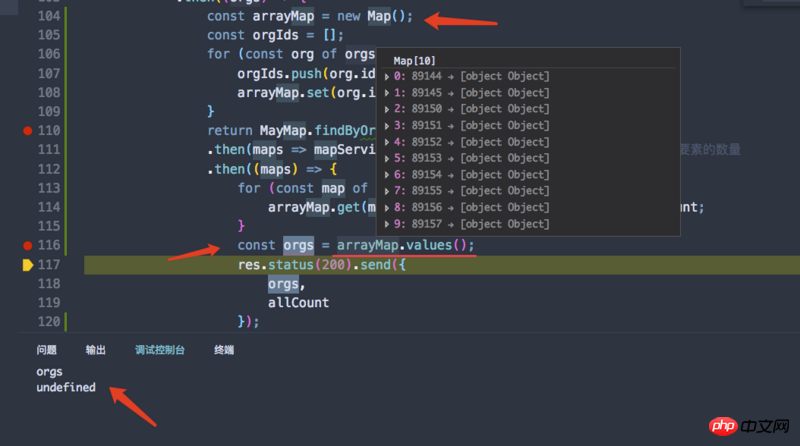Click the undefined result in debug console

66,387
